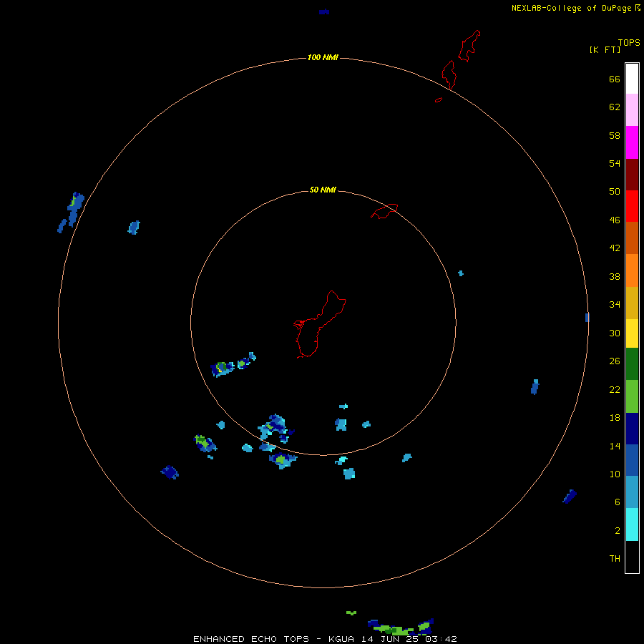Click the 'TOPS' legend title
The width and height of the screenshot is (644, 644).
(x=629, y=42)
